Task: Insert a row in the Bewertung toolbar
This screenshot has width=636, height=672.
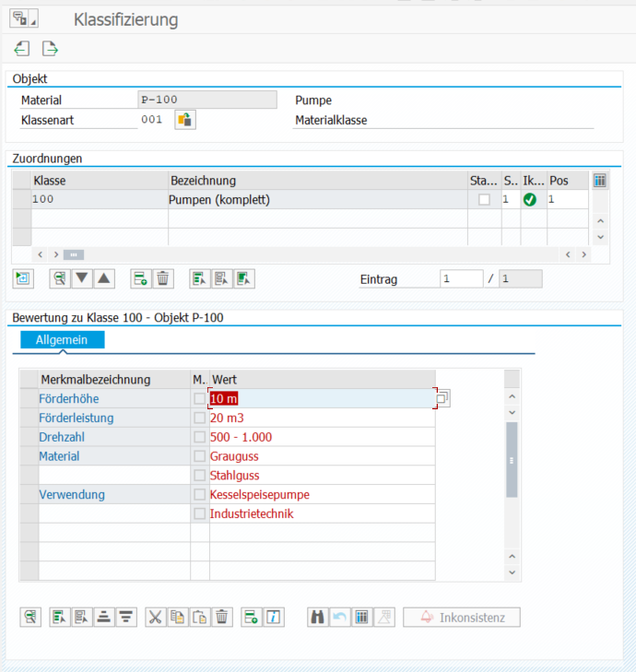Action: [252, 617]
